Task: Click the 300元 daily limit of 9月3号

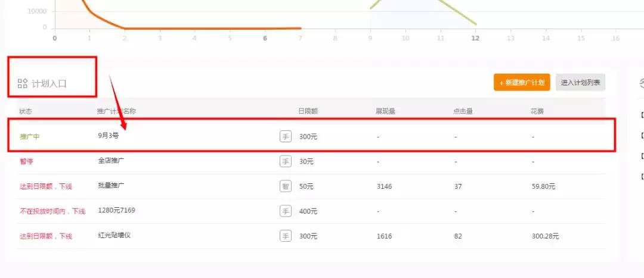Action: tap(308, 136)
